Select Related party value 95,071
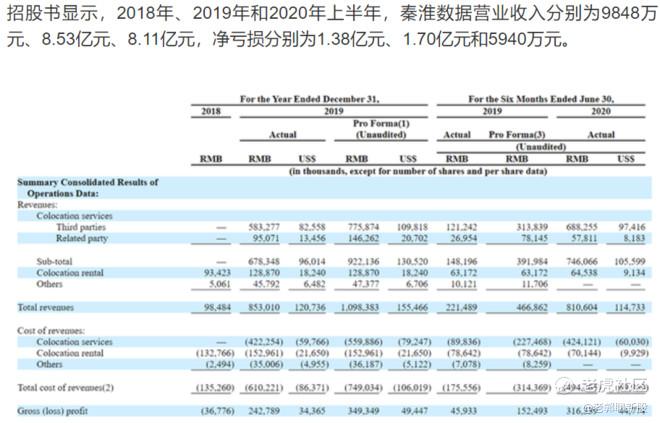This screenshot has width=660, height=423. coord(266,239)
